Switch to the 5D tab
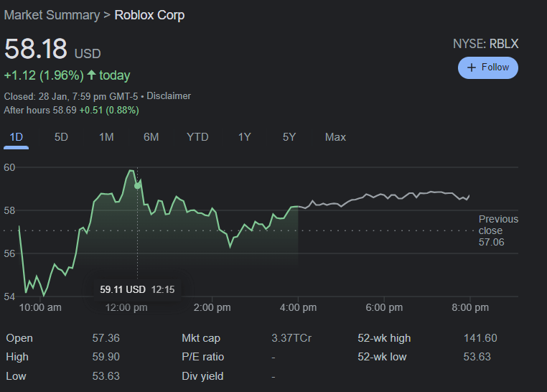 61,137
